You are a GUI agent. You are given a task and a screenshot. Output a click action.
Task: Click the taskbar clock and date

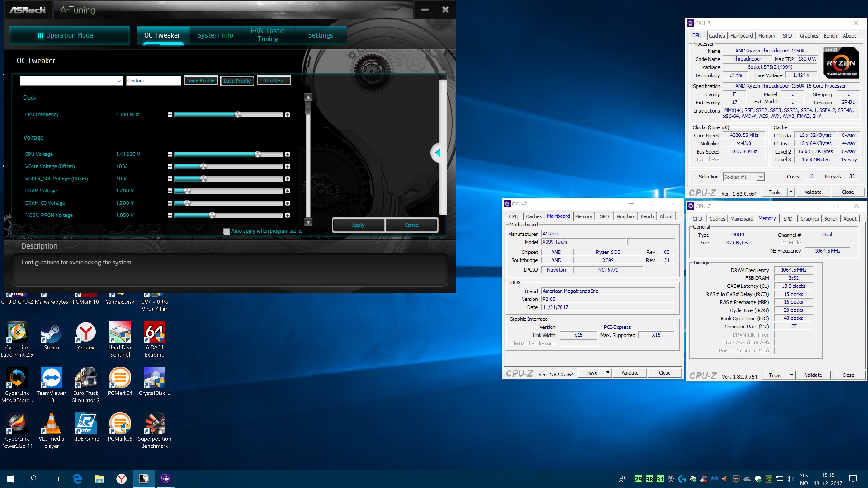[828, 479]
